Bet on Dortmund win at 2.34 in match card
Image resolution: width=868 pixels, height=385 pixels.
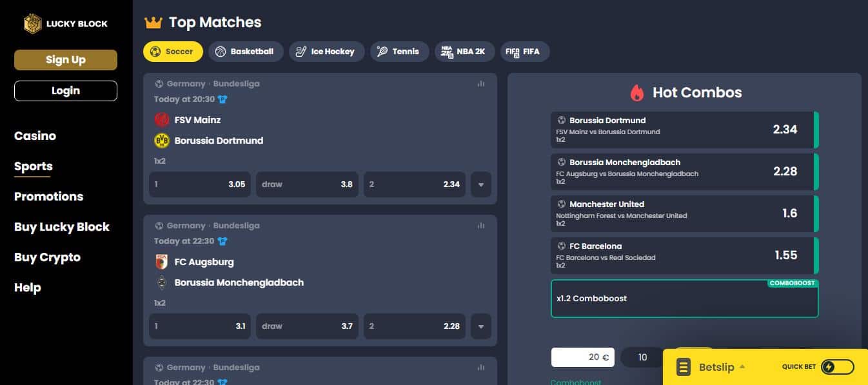point(415,184)
